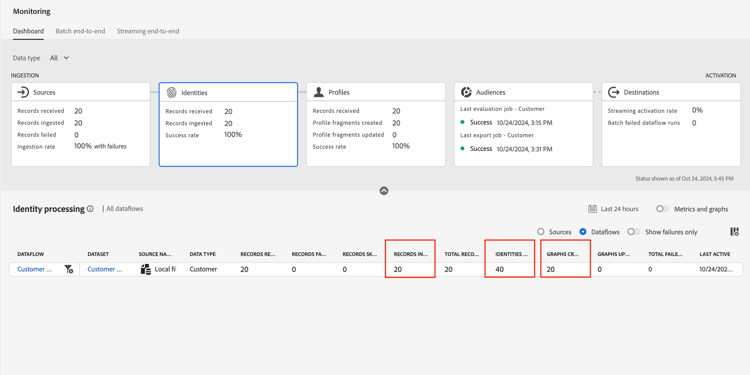Click the Last evaluation job - Customer label
The image size is (750, 375).
click(502, 109)
